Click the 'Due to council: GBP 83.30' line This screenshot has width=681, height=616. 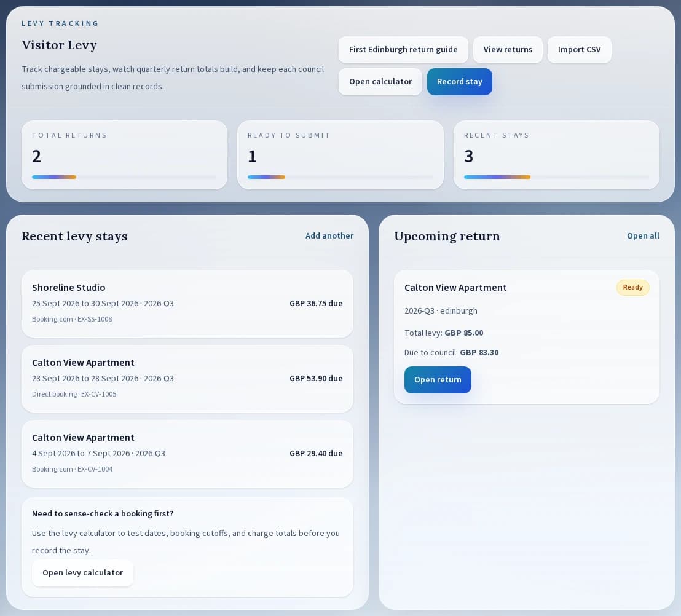point(451,353)
